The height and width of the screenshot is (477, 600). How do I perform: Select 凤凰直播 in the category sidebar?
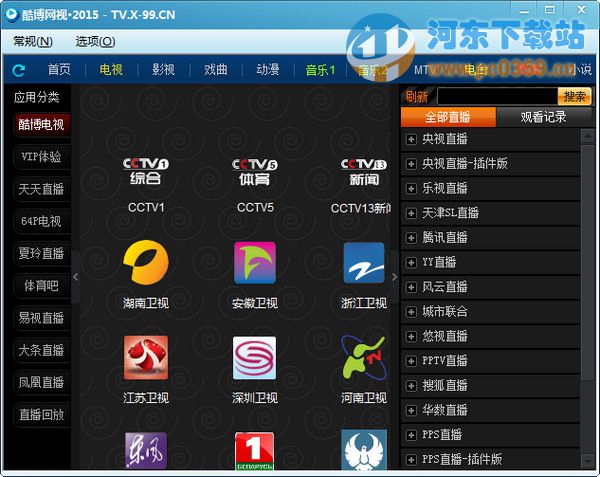41,382
